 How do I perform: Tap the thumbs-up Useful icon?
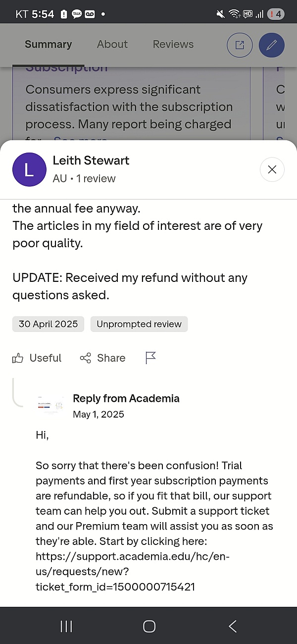pyautogui.click(x=18, y=358)
